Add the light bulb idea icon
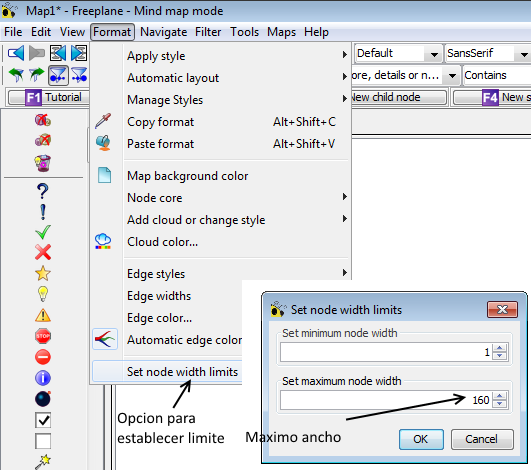Screen dimensions: 531x470 [x=43, y=294]
